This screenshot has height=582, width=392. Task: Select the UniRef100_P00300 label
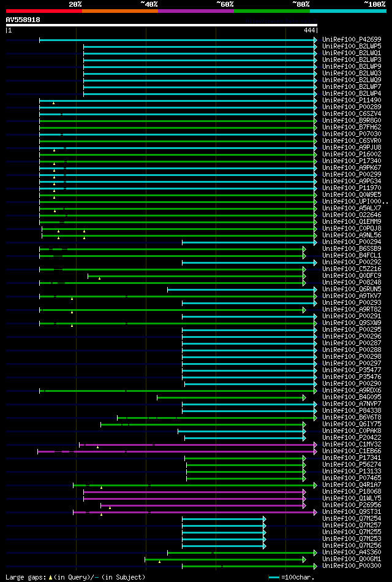coord(352,565)
